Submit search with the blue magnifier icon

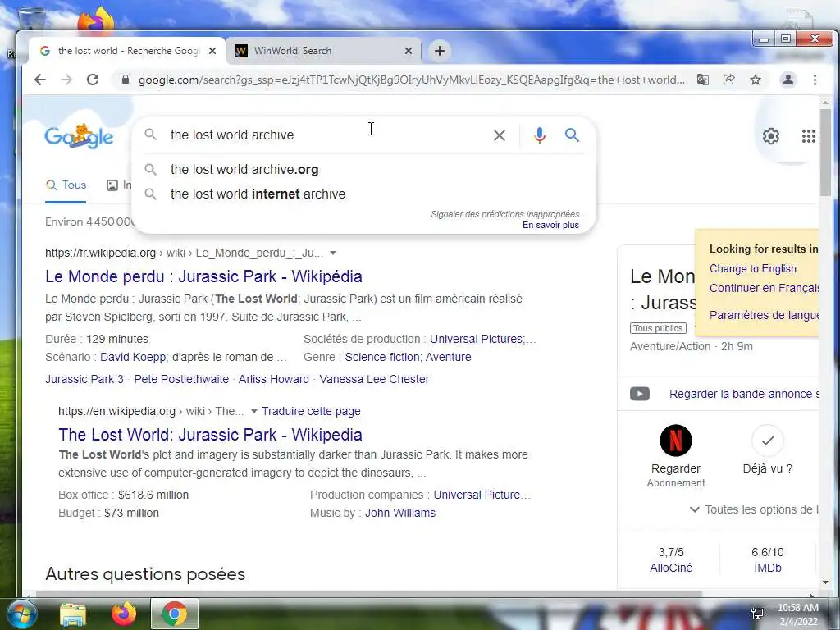572,135
